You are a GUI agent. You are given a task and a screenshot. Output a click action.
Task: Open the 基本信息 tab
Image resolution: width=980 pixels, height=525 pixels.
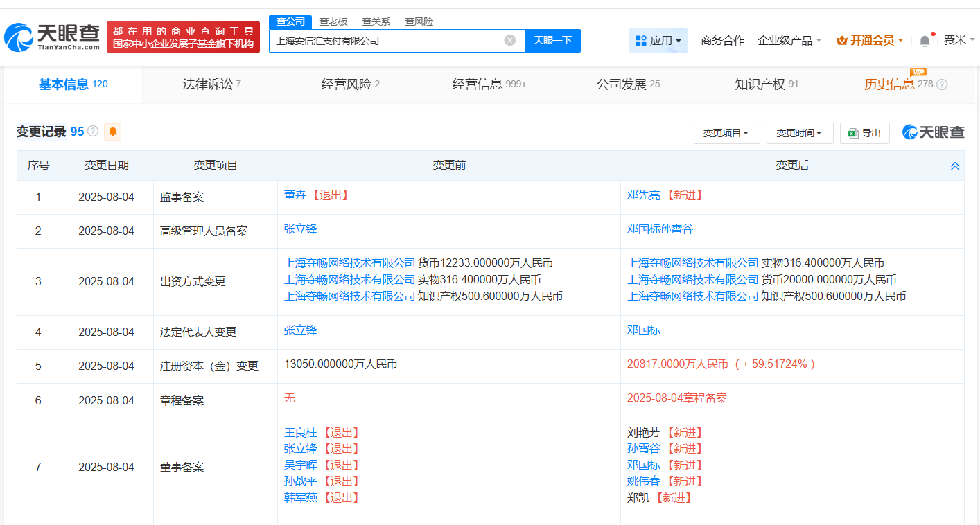pyautogui.click(x=73, y=84)
